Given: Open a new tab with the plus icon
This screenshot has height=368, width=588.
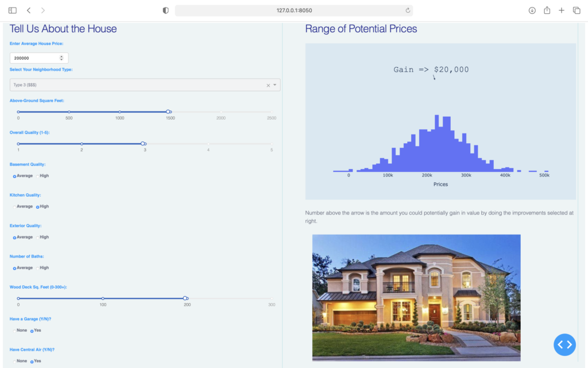Looking at the screenshot, I should [562, 10].
